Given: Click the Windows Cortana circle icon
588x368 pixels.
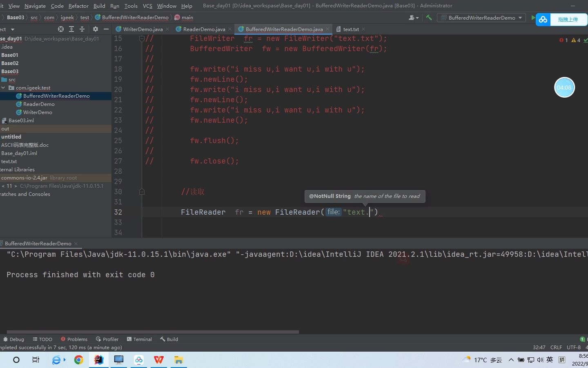Looking at the screenshot, I should pos(16,360).
